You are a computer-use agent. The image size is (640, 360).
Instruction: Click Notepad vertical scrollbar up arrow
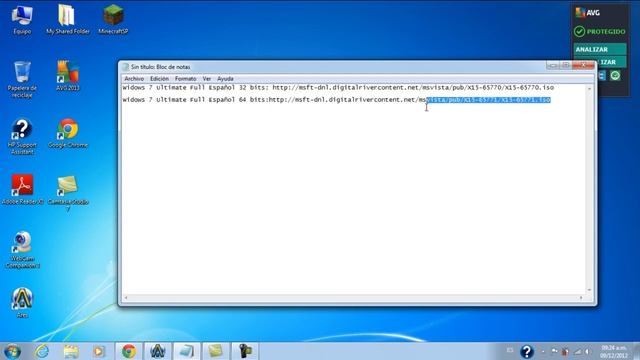[589, 89]
